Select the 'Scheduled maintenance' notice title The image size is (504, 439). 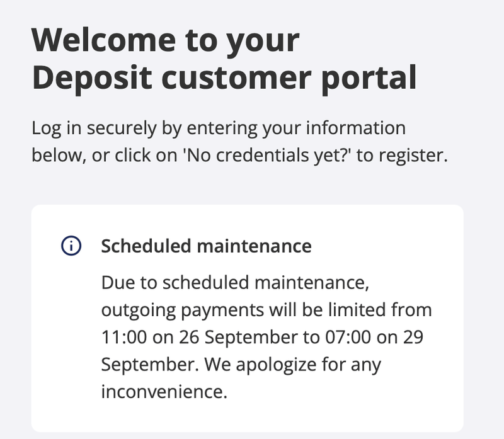[x=206, y=246]
